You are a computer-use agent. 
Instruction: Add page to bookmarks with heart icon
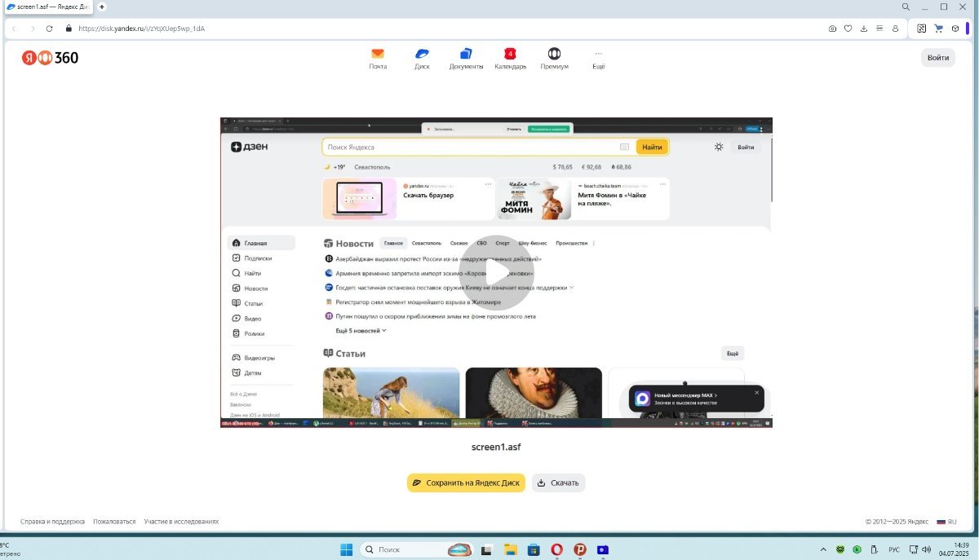848,29
